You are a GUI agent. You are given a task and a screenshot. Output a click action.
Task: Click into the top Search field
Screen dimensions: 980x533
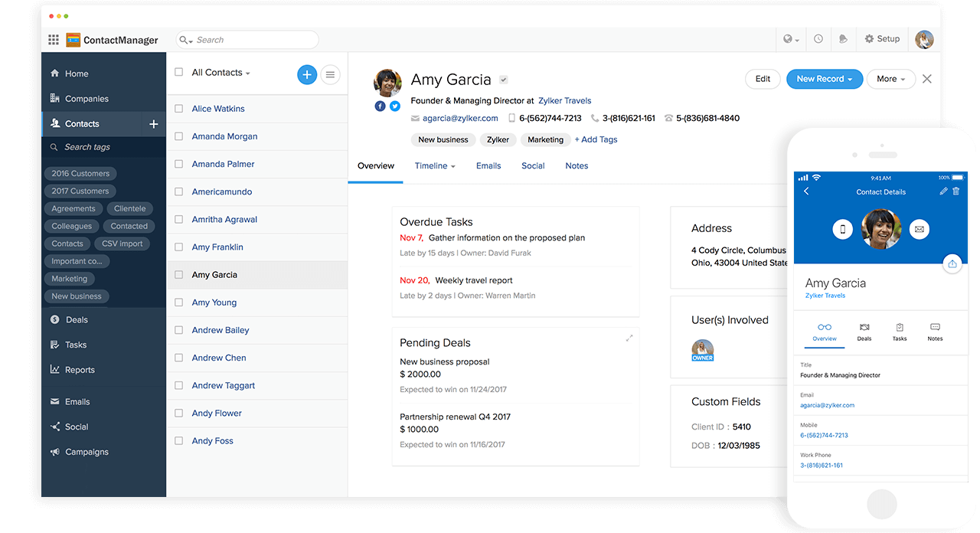253,40
